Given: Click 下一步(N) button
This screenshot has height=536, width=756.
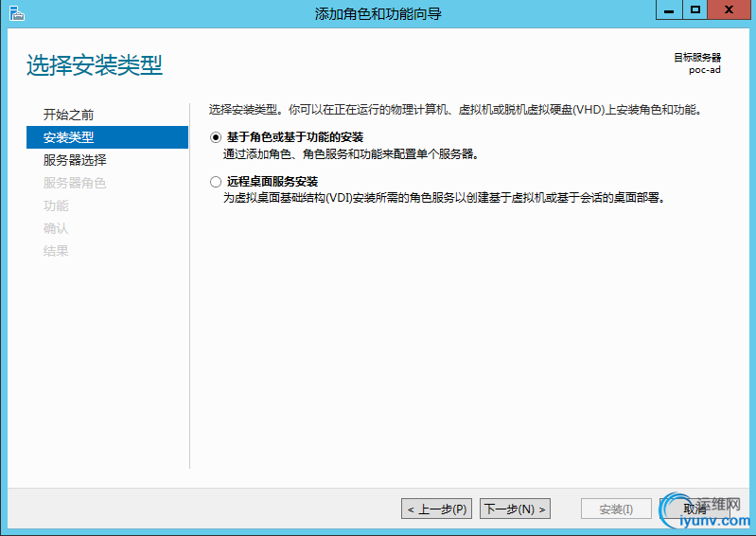Looking at the screenshot, I should 515,509.
